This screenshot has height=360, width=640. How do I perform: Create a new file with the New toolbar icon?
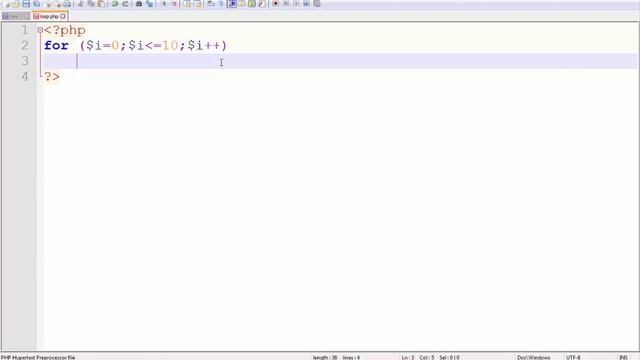pos(6,4)
